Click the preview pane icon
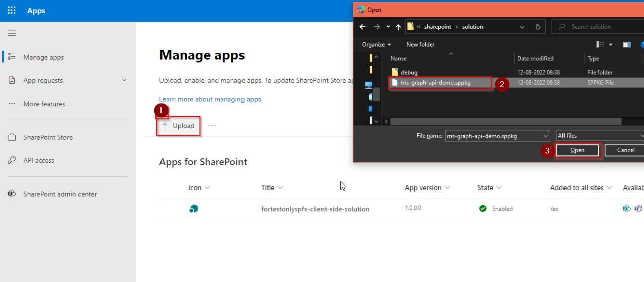 coord(627,44)
